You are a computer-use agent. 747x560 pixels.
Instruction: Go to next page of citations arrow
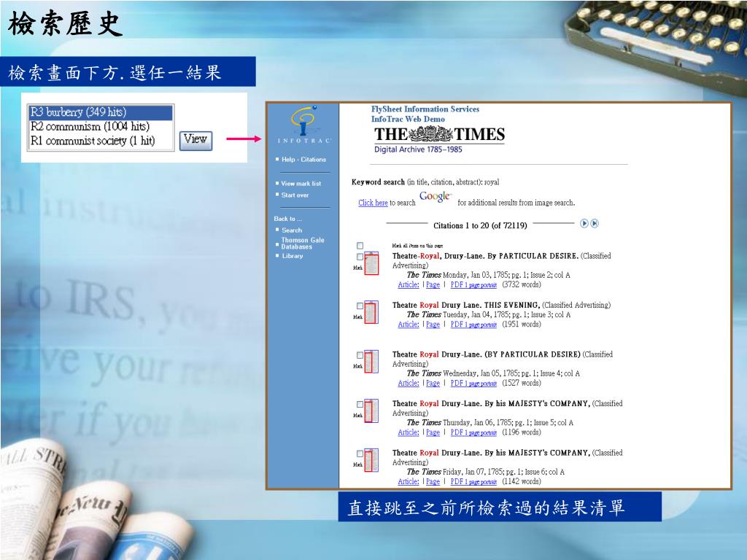pos(584,223)
